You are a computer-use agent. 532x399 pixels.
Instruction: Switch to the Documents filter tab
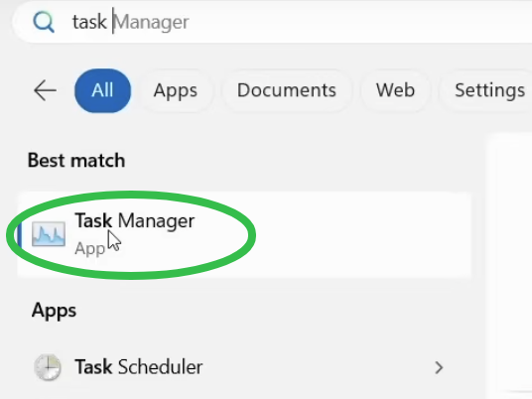click(x=287, y=90)
